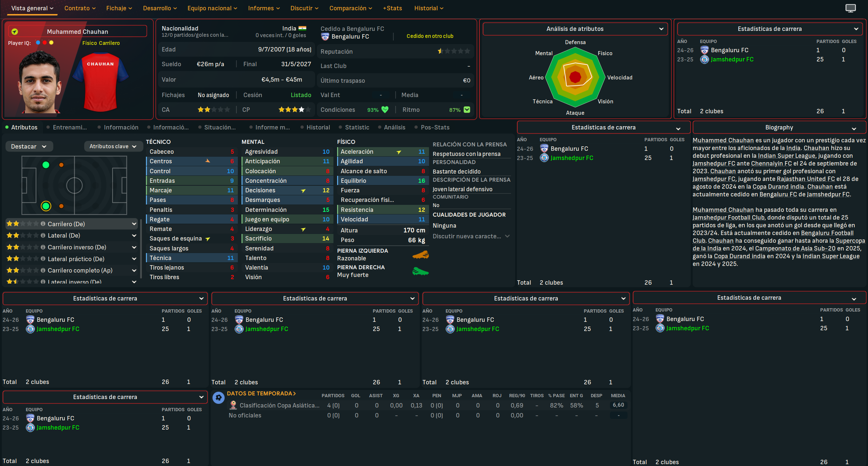Click Rajasthan United FC link in the biography
This screenshot has height=466, width=868.
coord(806,179)
